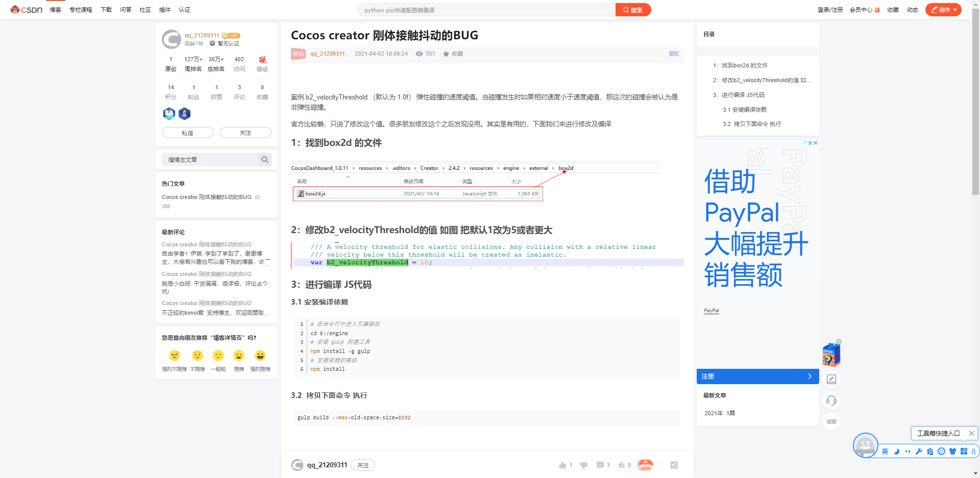Click the red level badge above 等级
Image resolution: width=980 pixels, height=478 pixels.
[x=262, y=60]
